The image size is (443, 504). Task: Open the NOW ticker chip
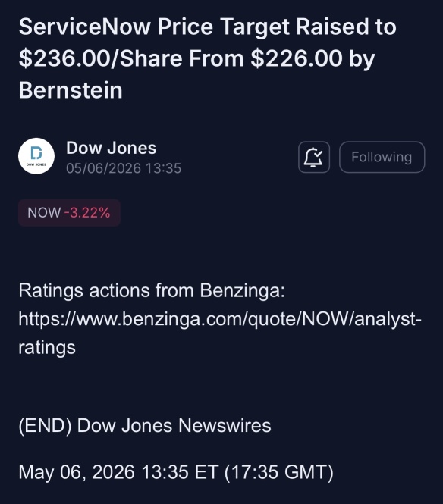[x=69, y=213]
